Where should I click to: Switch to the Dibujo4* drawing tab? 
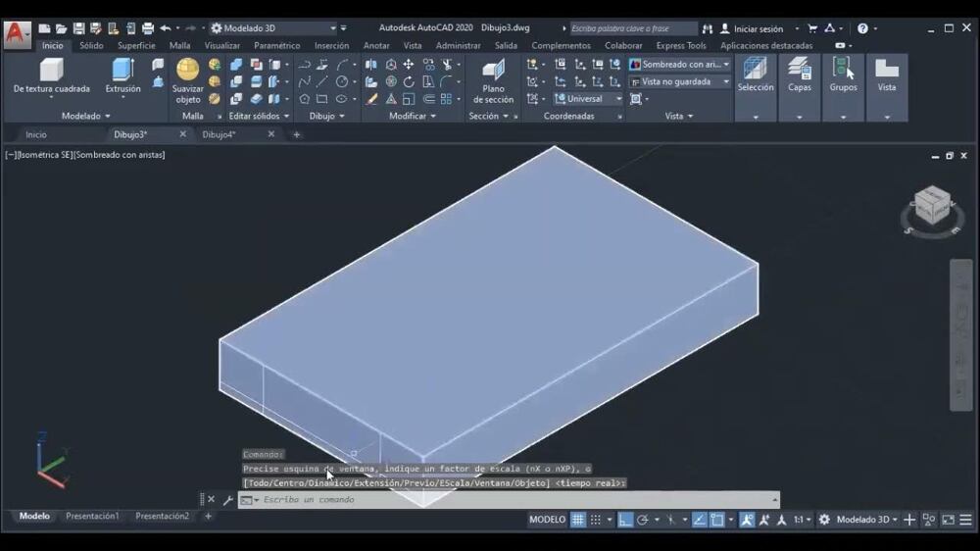coord(219,134)
